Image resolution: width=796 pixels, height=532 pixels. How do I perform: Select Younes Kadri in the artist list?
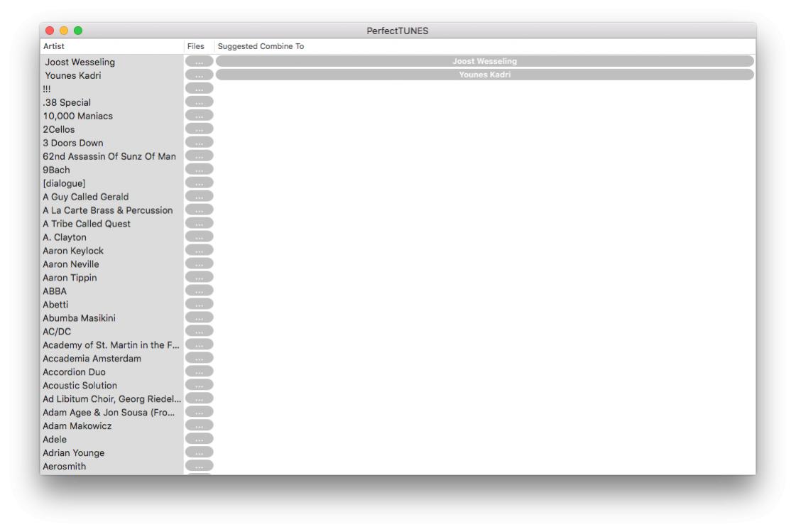[x=73, y=75]
